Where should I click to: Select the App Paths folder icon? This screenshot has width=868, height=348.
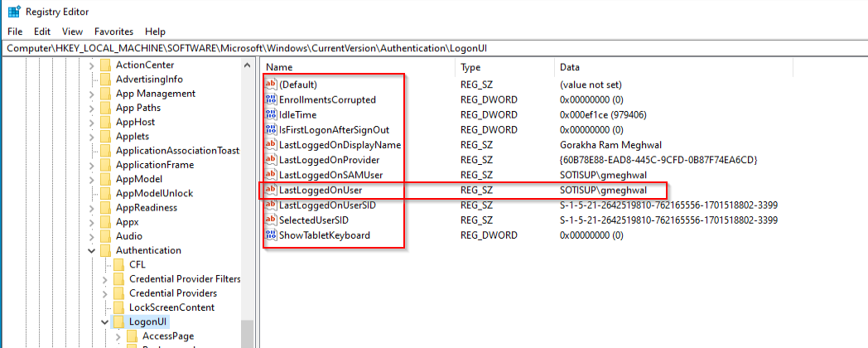tap(105, 108)
